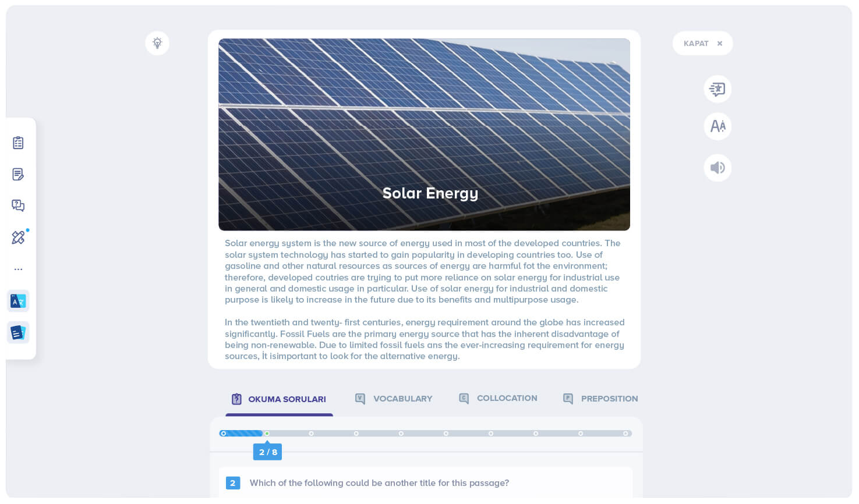The width and height of the screenshot is (859, 504).
Task: Jump to the third dot on progress bar
Action: pyautogui.click(x=312, y=434)
